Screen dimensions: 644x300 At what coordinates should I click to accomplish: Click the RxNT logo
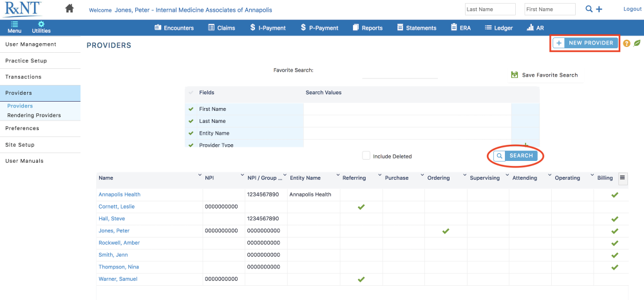pos(23,9)
